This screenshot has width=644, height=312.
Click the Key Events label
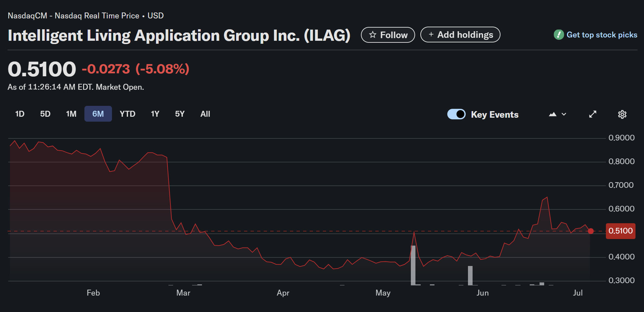tap(495, 114)
